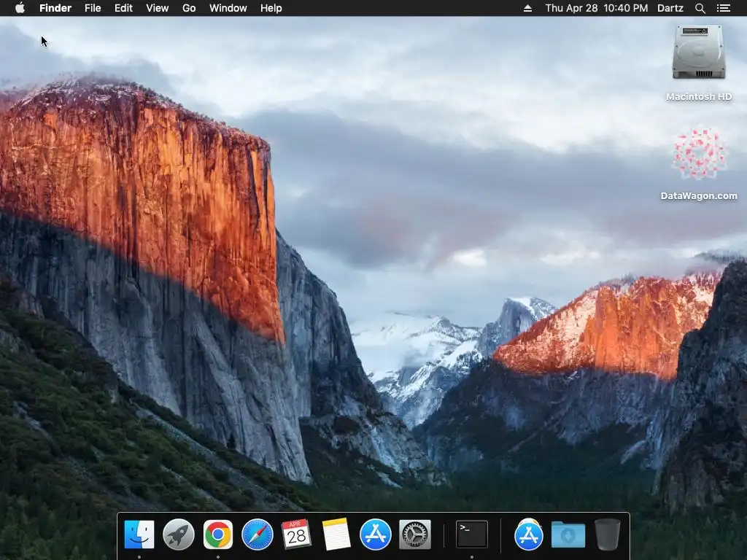Image resolution: width=747 pixels, height=560 pixels.
Task: Show Notification Center list icon
Action: click(723, 8)
